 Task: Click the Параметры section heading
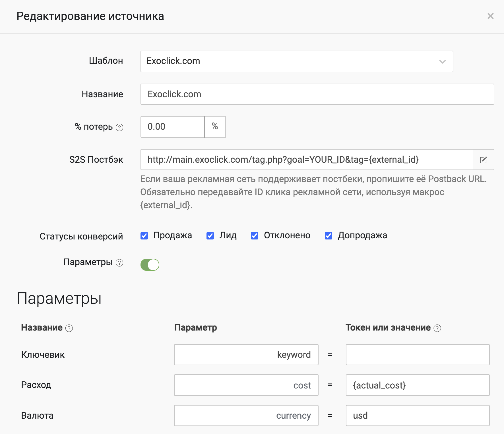pyautogui.click(x=59, y=299)
